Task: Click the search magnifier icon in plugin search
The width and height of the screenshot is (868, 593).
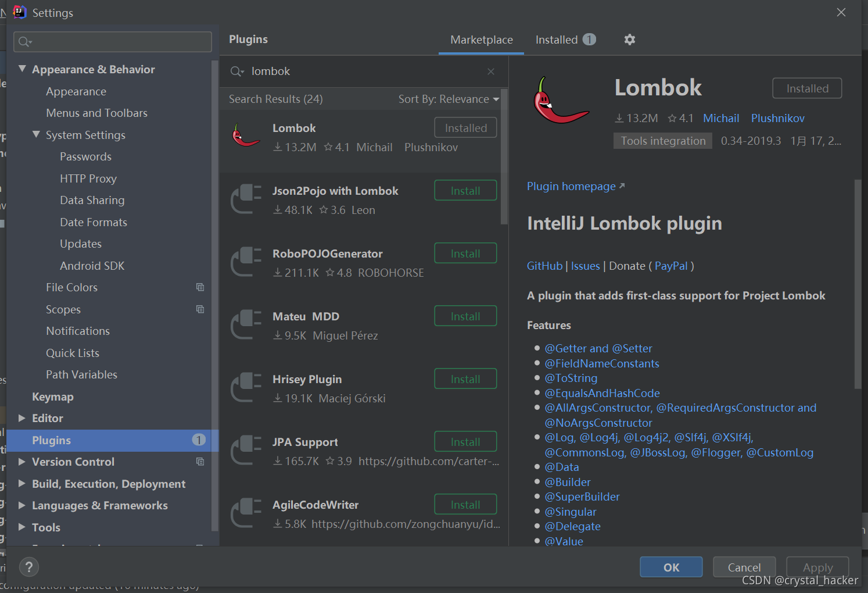Action: [x=237, y=72]
